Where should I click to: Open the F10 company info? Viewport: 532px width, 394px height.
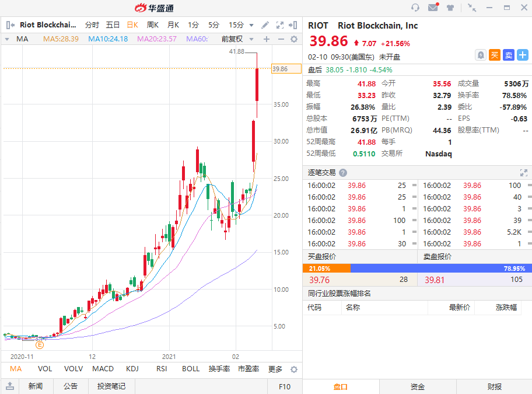pos(285,386)
